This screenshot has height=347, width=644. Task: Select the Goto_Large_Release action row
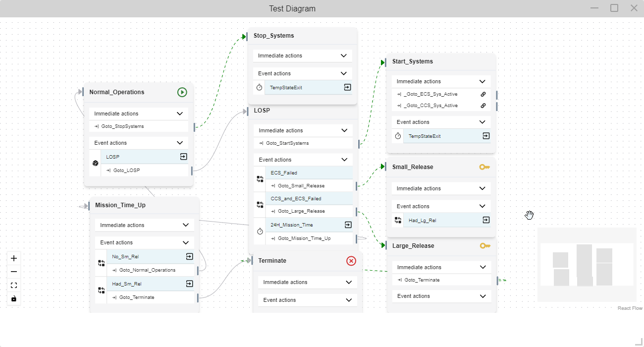pyautogui.click(x=309, y=211)
